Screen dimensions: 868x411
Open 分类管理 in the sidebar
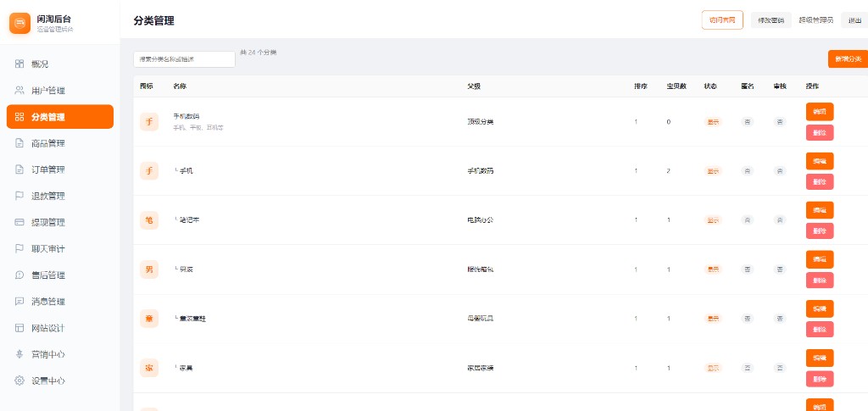(x=60, y=117)
